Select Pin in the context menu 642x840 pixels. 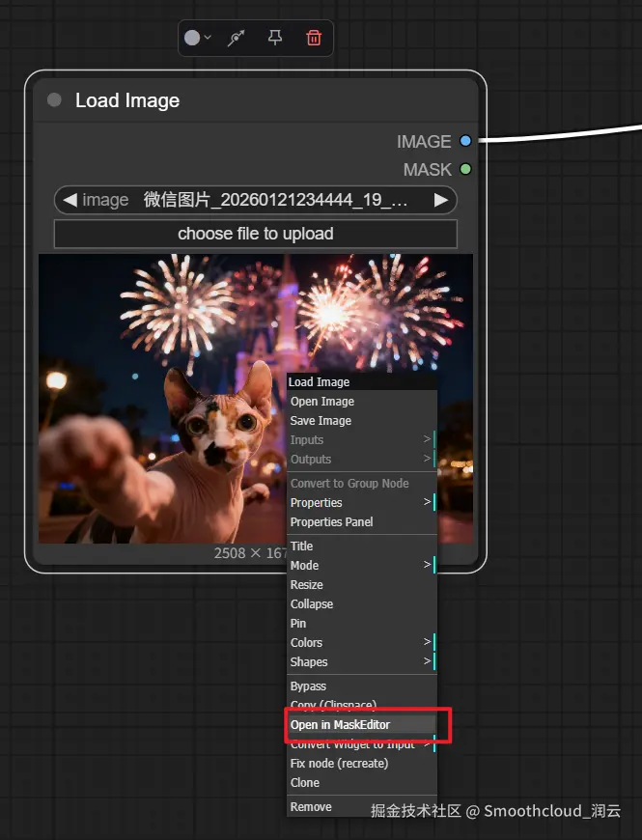(x=362, y=623)
